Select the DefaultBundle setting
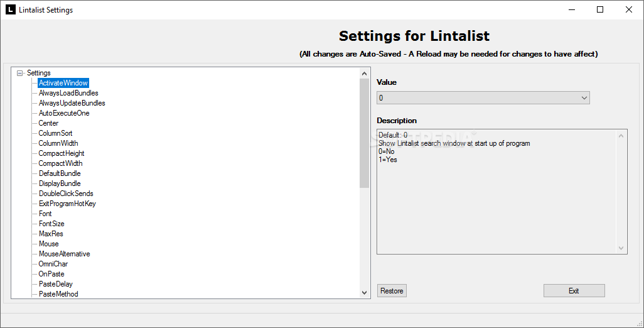 coord(60,173)
